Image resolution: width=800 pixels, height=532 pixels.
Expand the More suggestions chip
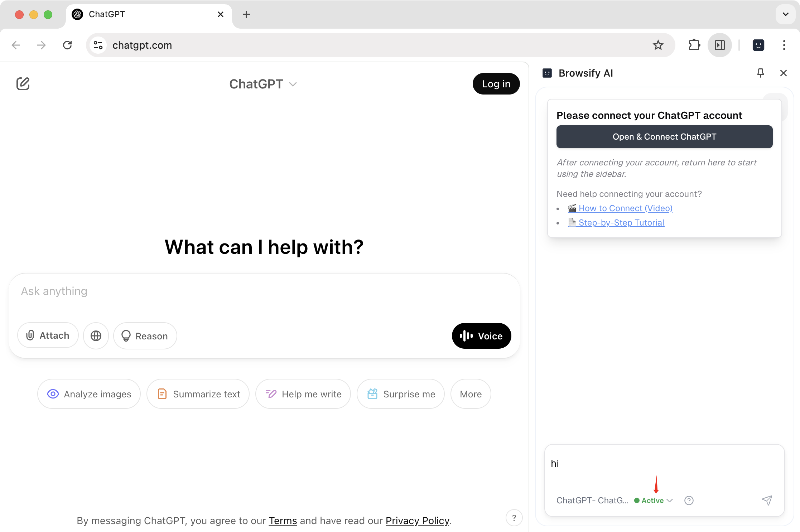471,394
